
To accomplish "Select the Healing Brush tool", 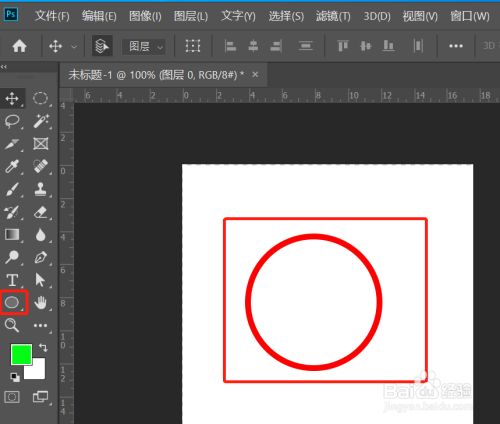I will click(x=40, y=166).
